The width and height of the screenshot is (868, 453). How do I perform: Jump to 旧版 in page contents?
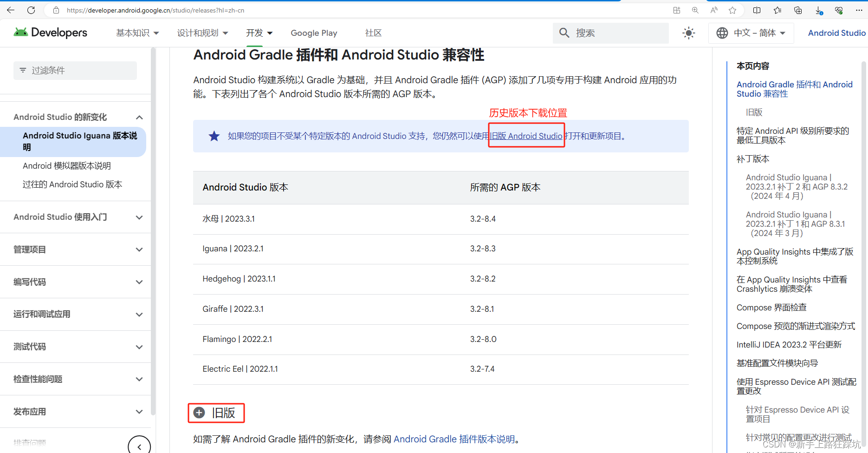click(754, 112)
